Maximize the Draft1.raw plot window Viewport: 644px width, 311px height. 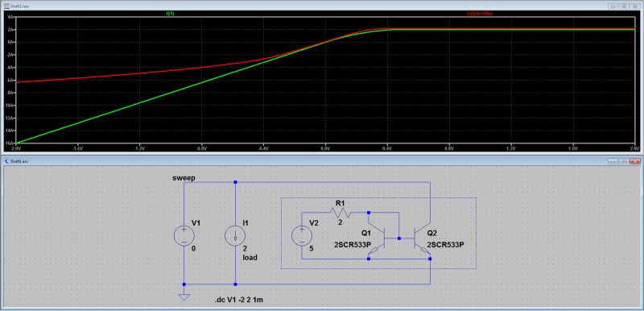pos(623,6)
